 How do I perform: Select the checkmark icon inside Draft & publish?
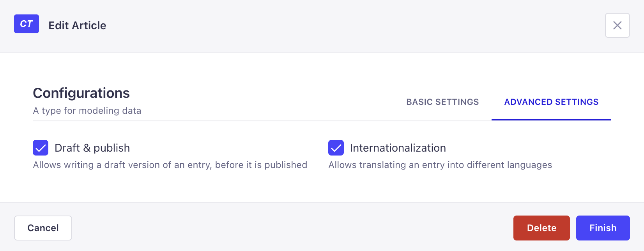(40, 148)
